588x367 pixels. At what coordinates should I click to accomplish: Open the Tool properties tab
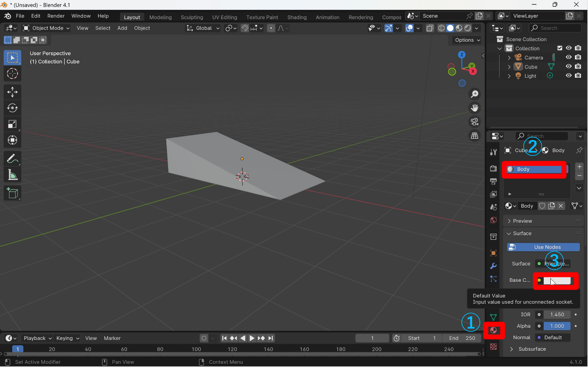[x=493, y=152]
